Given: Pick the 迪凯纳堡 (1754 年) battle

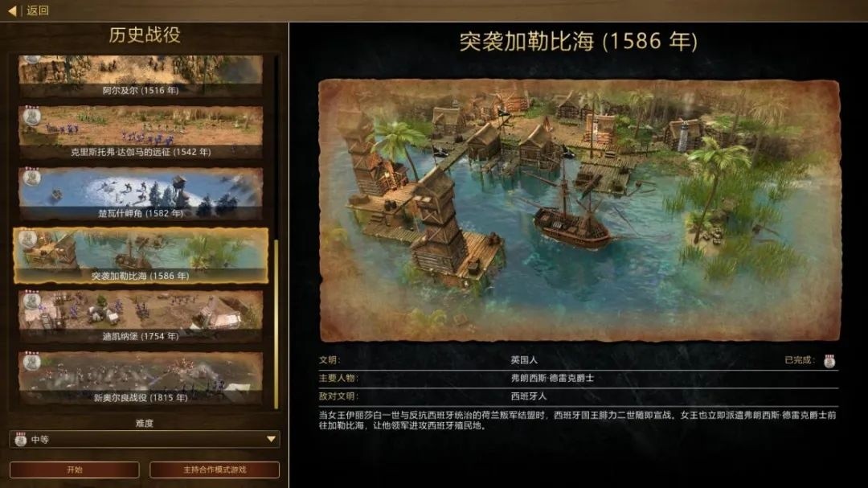Looking at the screenshot, I should [x=141, y=316].
